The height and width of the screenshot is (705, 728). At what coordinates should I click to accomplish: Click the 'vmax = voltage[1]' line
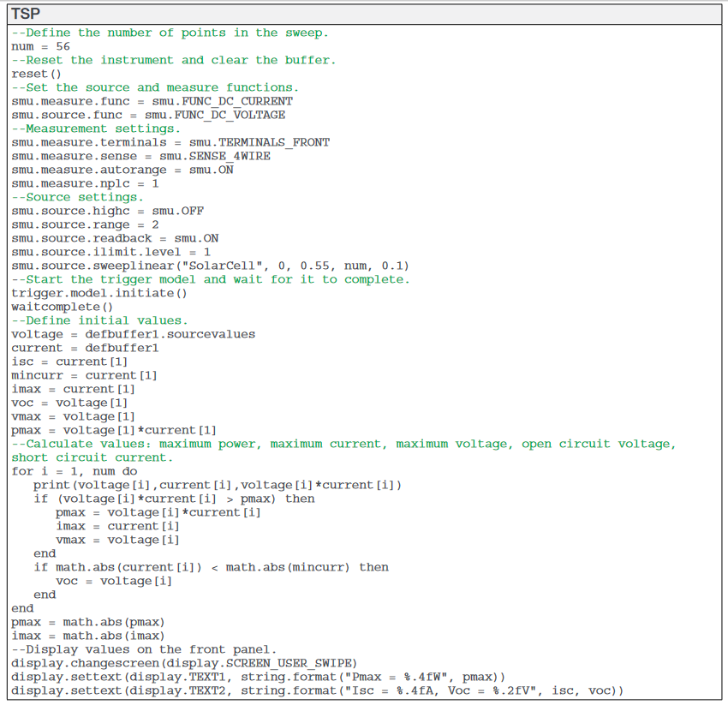74,416
